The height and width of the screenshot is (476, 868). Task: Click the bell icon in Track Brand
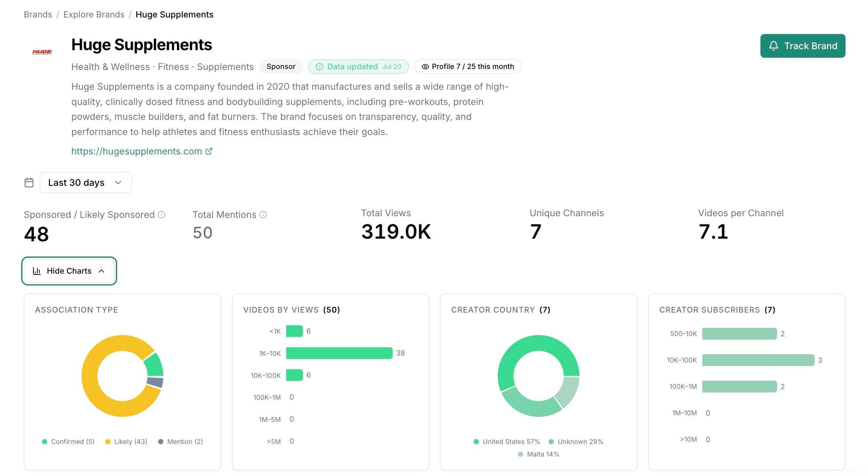click(774, 46)
